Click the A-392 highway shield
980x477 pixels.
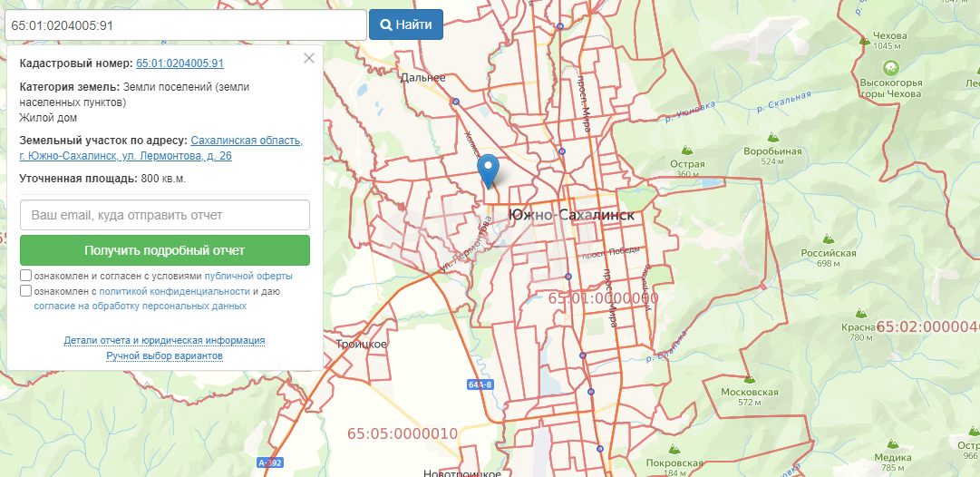269,462
